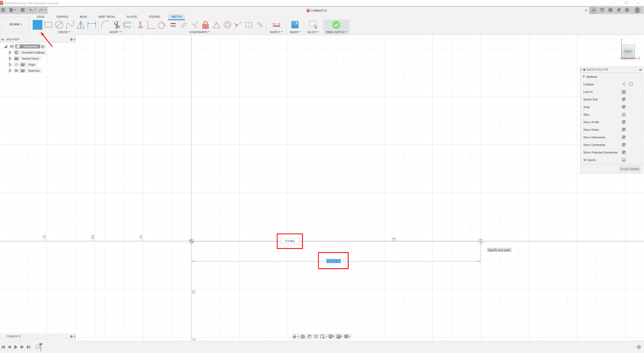This screenshot has height=353, width=644.
Task: Expand the Document Settings node
Action: point(10,52)
